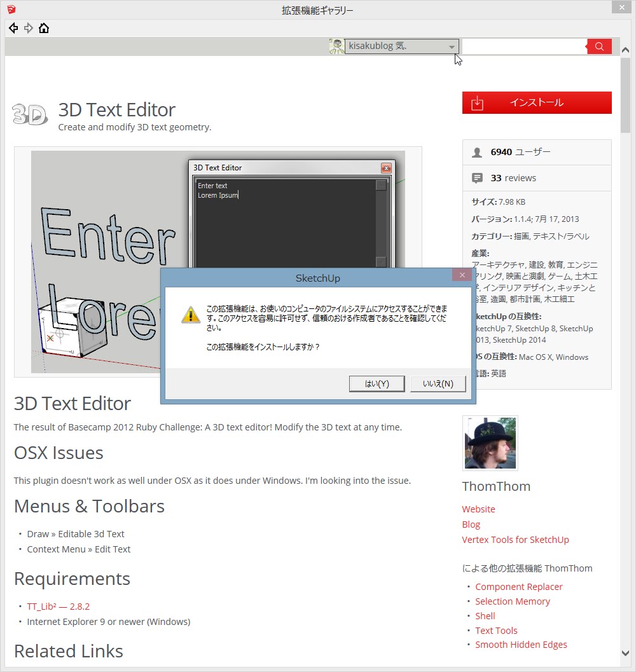Open the TT_Lib² — 2.8.2 requirement link
This screenshot has width=636, height=672.
coord(59,607)
